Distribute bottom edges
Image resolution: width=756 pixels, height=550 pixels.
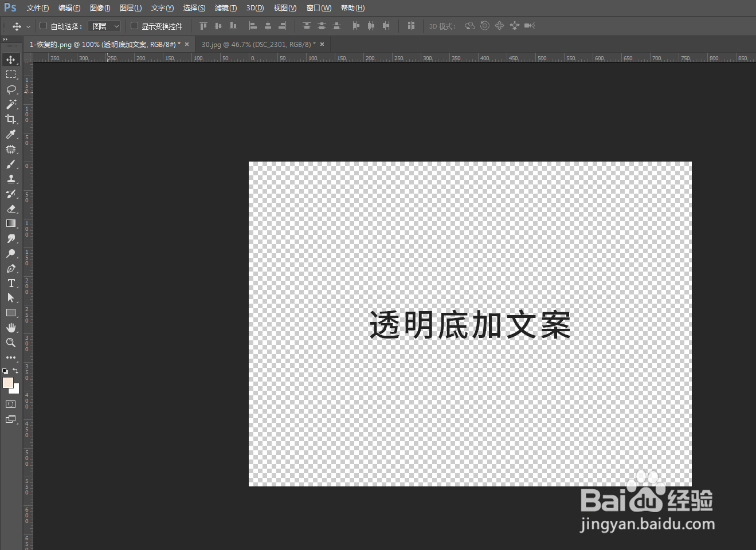pos(336,26)
